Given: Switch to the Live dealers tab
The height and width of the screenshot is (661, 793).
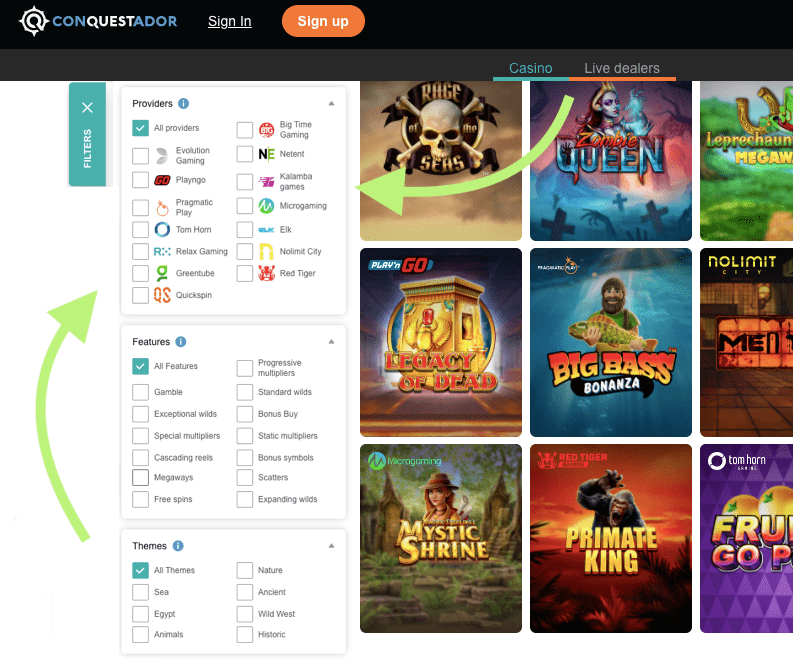Looking at the screenshot, I should 622,68.
